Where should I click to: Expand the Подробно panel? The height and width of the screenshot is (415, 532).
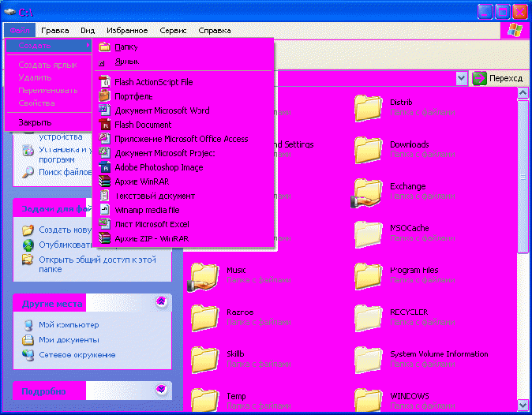click(161, 389)
